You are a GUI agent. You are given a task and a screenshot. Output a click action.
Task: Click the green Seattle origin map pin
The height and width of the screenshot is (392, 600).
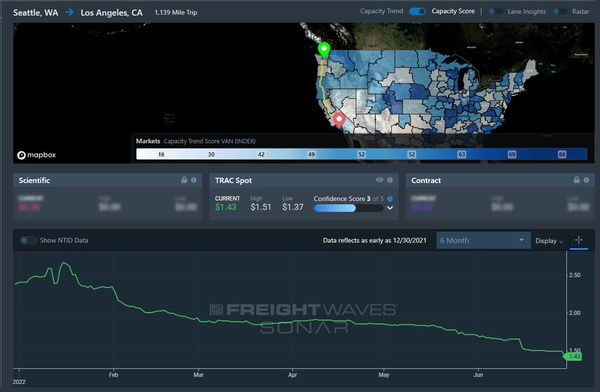324,50
